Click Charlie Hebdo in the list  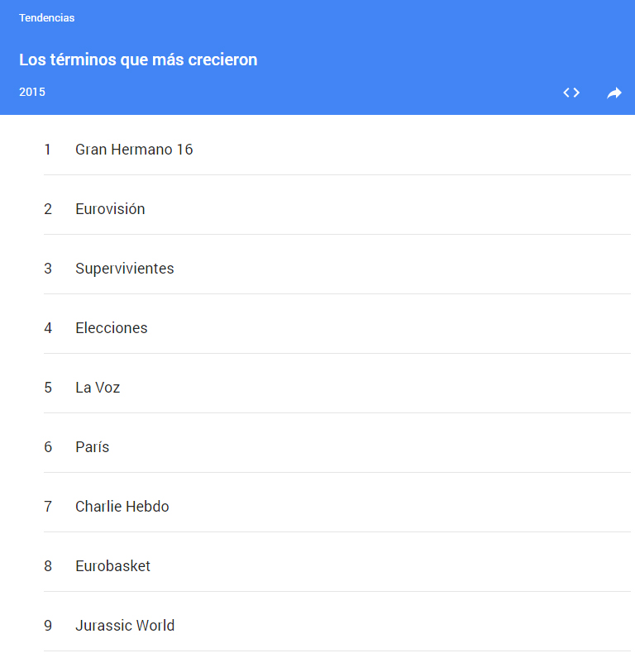pyautogui.click(x=122, y=507)
